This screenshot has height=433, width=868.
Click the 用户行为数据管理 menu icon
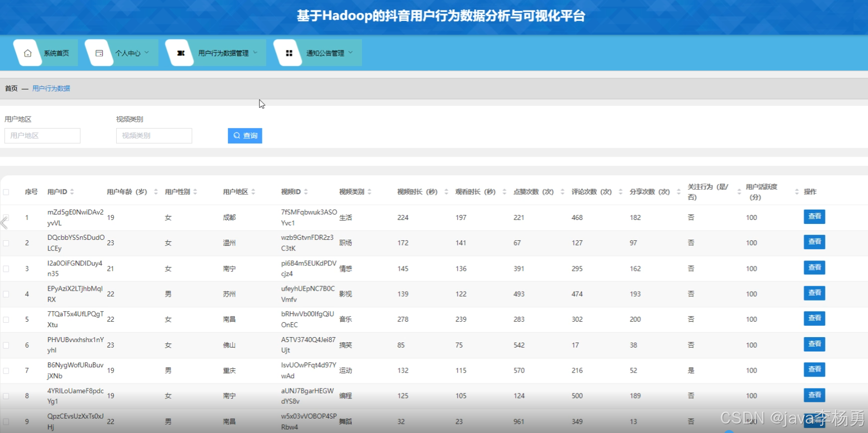(181, 53)
